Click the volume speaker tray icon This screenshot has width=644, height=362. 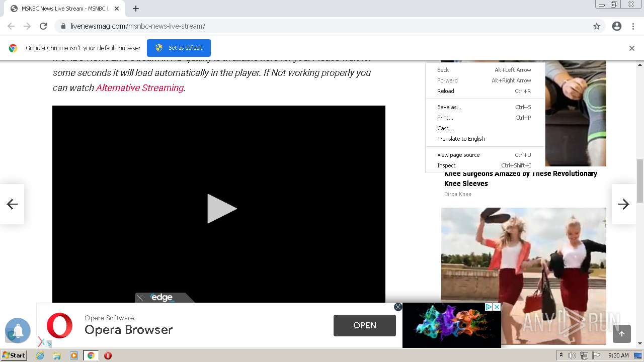pyautogui.click(x=572, y=355)
